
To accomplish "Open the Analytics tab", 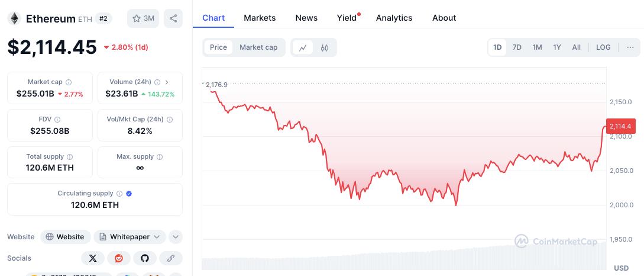I will [x=394, y=18].
